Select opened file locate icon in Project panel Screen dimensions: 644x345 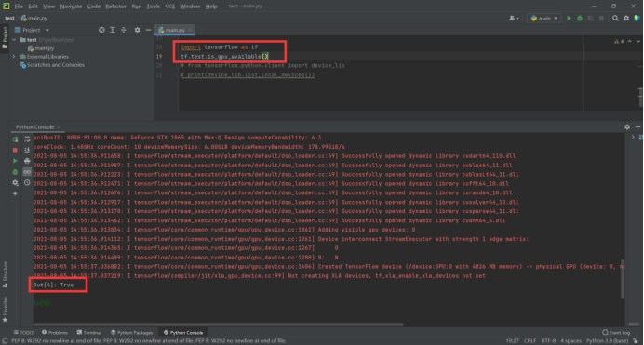(x=101, y=30)
